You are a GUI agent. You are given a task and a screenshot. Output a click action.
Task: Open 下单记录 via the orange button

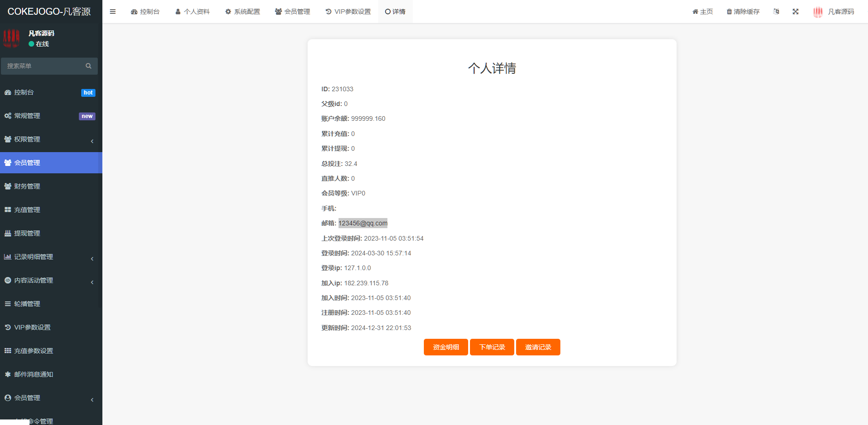click(492, 347)
